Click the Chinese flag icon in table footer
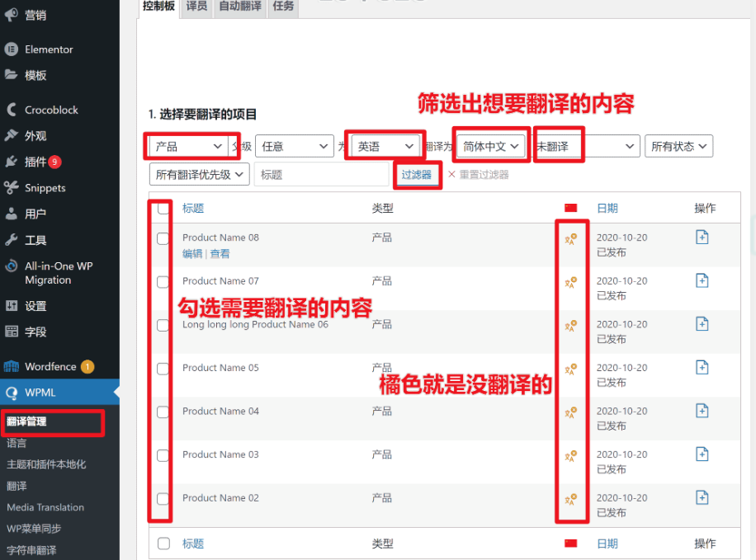Viewport: 756px width, 560px height. pos(571,544)
